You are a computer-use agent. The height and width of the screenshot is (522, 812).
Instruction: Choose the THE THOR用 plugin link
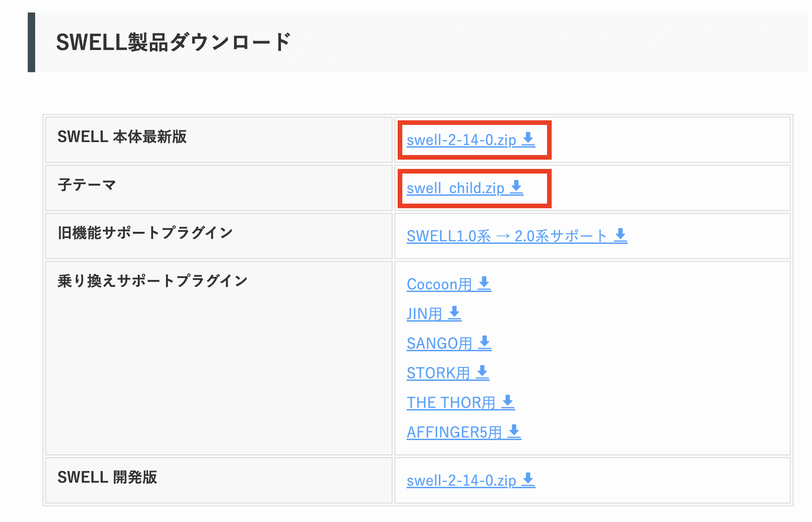pos(451,403)
